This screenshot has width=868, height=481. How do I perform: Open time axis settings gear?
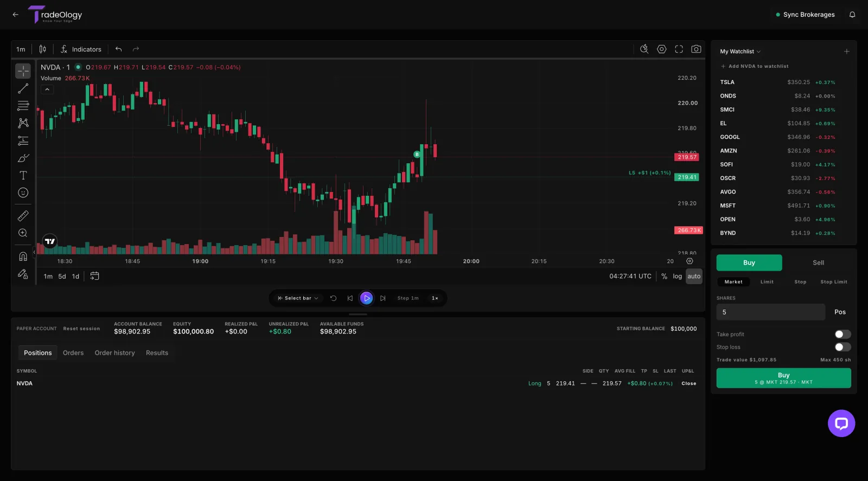[x=690, y=261]
